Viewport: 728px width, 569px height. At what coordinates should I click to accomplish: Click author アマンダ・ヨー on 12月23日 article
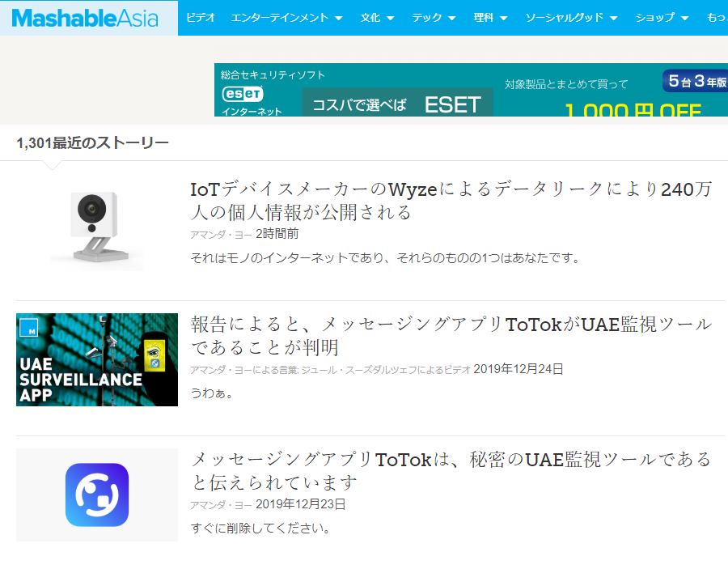[x=221, y=505]
